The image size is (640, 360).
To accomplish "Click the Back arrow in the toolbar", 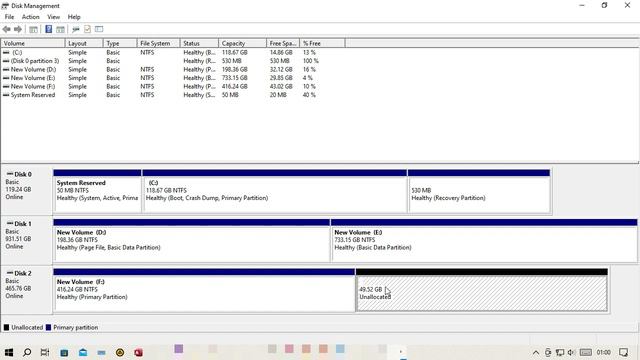I will 7,29.
